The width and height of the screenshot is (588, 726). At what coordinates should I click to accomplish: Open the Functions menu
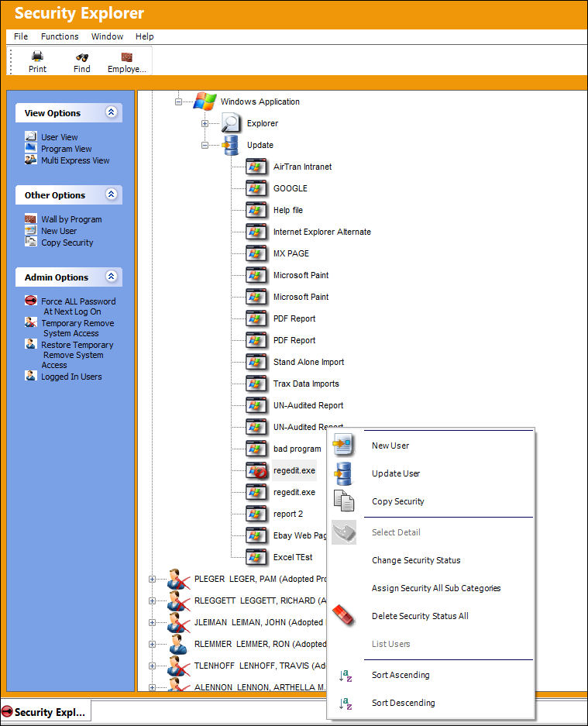pyautogui.click(x=60, y=36)
